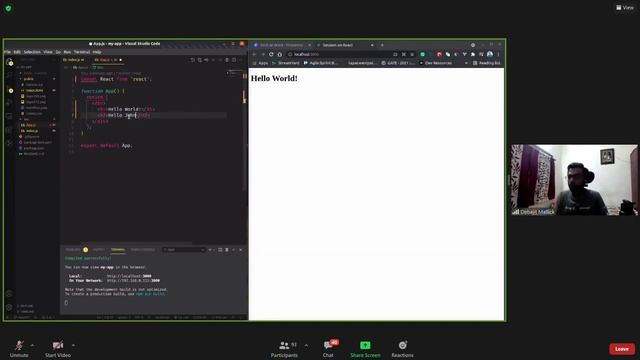Open Accounts icon in VS Code activity bar
Viewport: 640px width, 360px height.
point(9,294)
